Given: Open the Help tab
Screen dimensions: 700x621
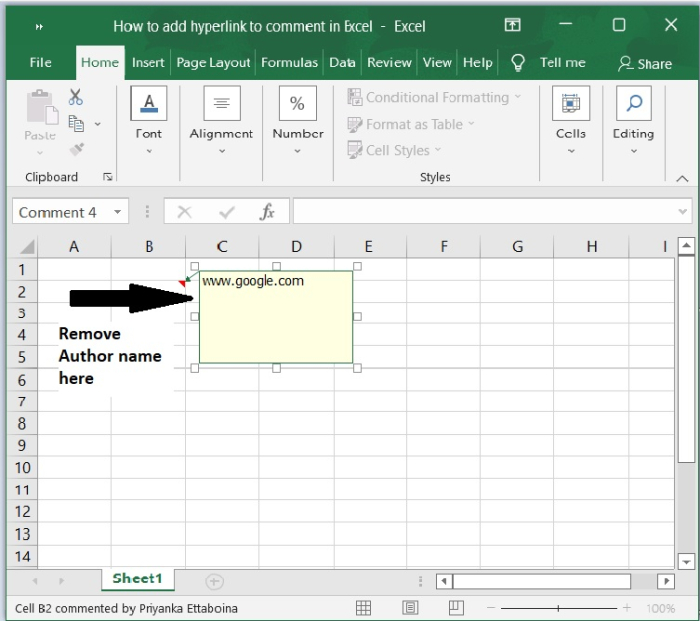Looking at the screenshot, I should (478, 63).
